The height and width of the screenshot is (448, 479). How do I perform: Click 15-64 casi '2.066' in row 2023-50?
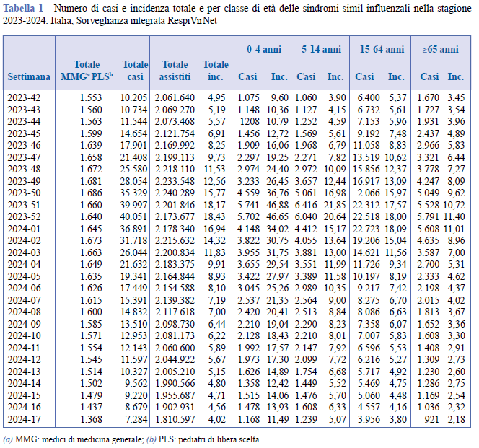coord(369,193)
